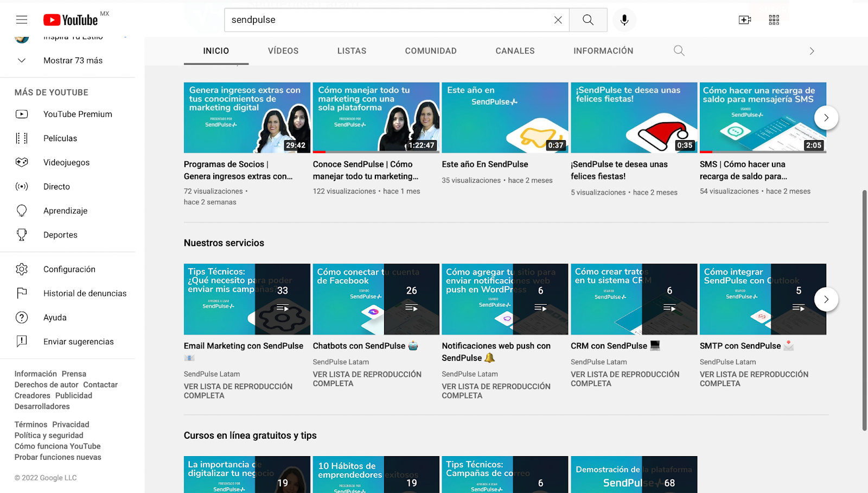Start voice search with microphone icon
The image size is (868, 493).
(624, 20)
